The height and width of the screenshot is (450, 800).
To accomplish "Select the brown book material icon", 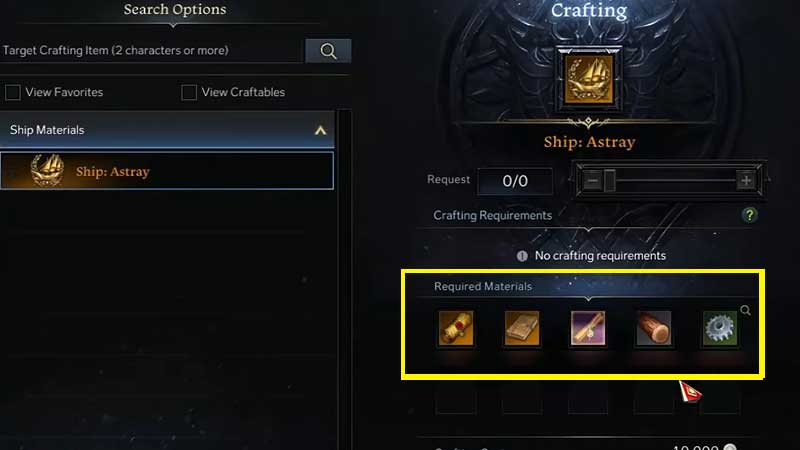I will pos(522,328).
